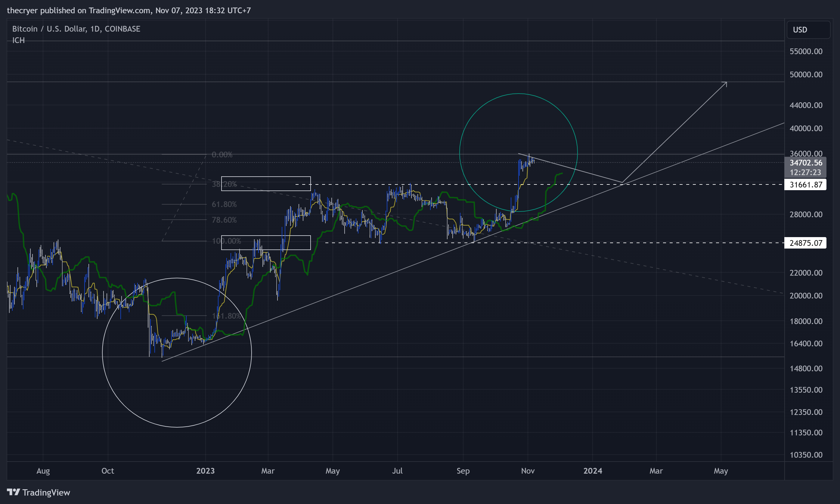This screenshot has width=840, height=504.
Task: Click the 12350.00 price axis value
Action: (x=806, y=412)
